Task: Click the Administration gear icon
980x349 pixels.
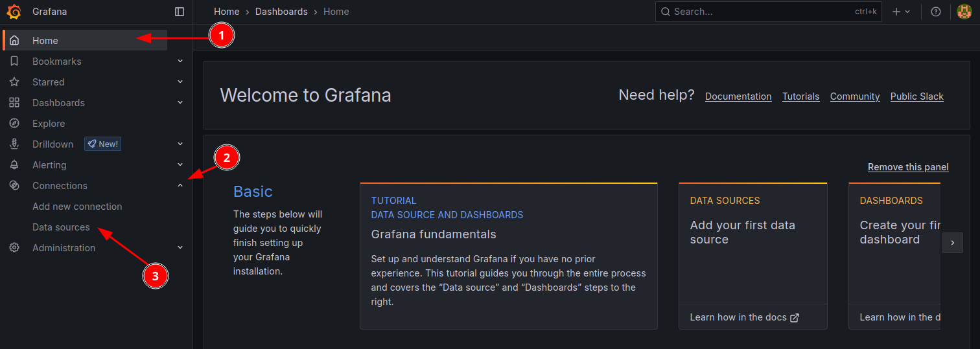Action: click(14, 248)
